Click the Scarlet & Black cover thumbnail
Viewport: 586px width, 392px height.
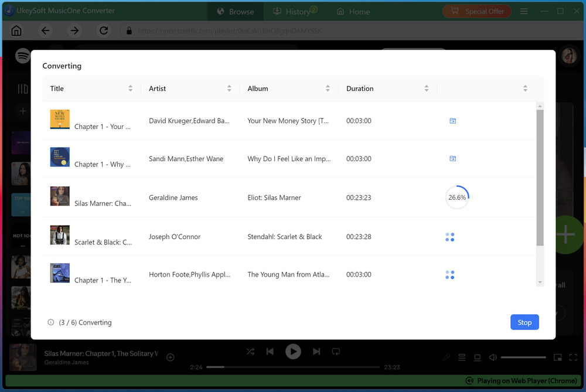tap(60, 235)
